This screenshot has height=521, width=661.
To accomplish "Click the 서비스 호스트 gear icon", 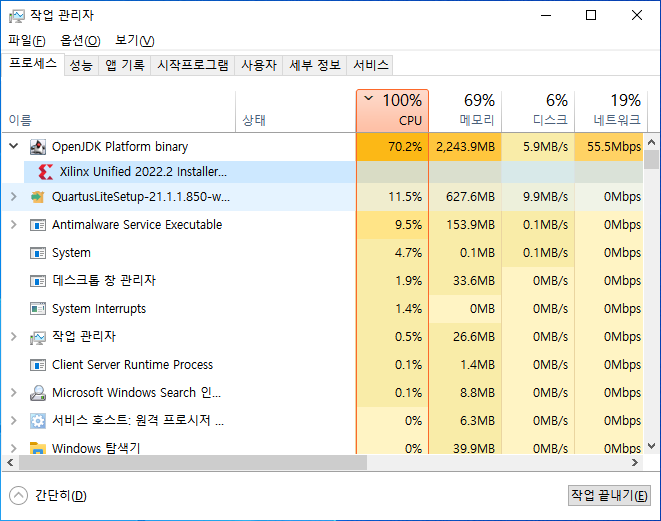I will (x=38, y=421).
